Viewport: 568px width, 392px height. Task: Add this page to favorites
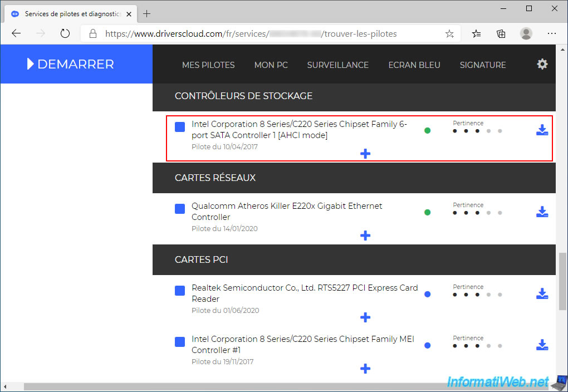pyautogui.click(x=449, y=34)
